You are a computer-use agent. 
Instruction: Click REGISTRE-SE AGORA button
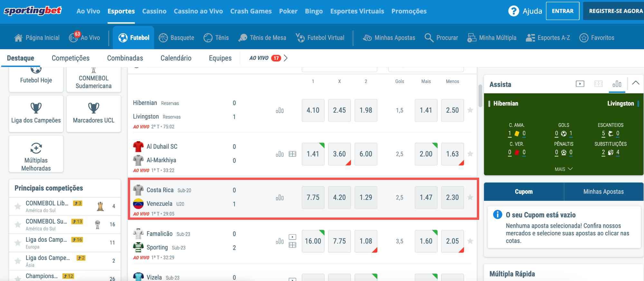click(614, 11)
